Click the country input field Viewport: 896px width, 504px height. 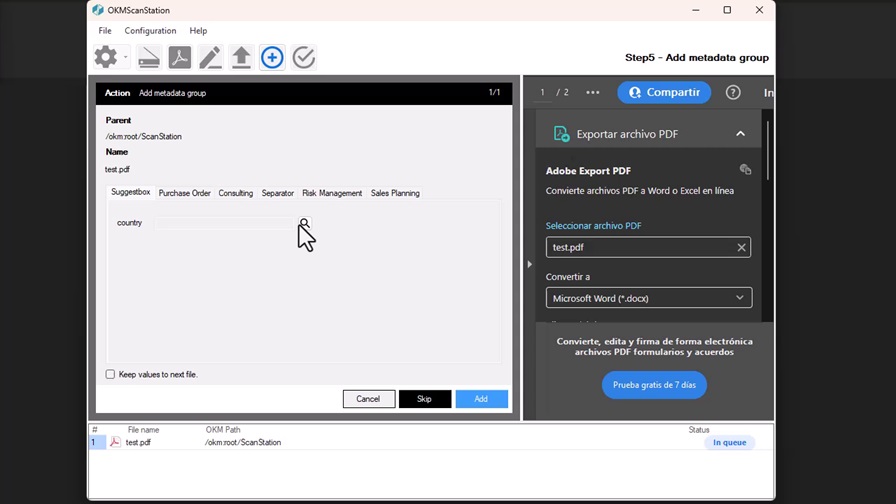point(224,223)
